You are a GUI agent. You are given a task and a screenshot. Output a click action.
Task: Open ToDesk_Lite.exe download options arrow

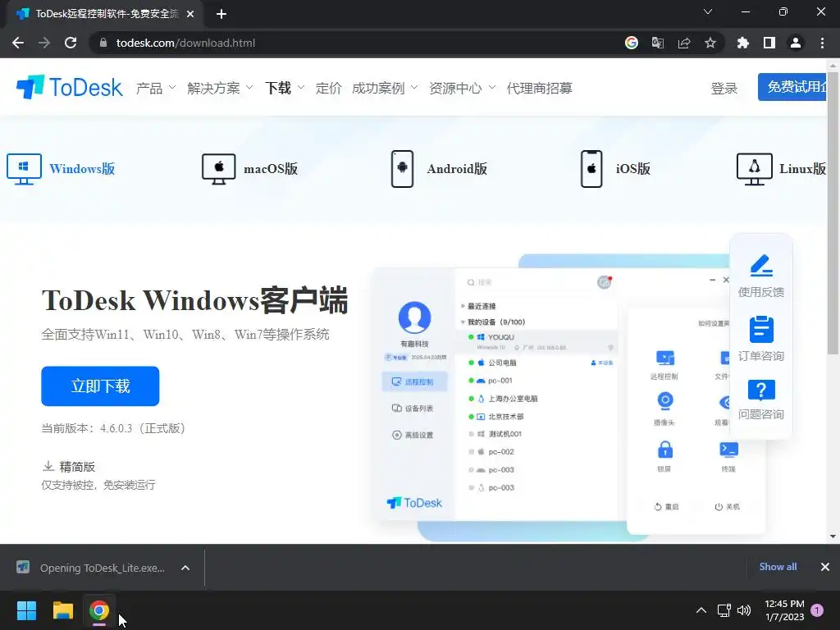coord(185,568)
